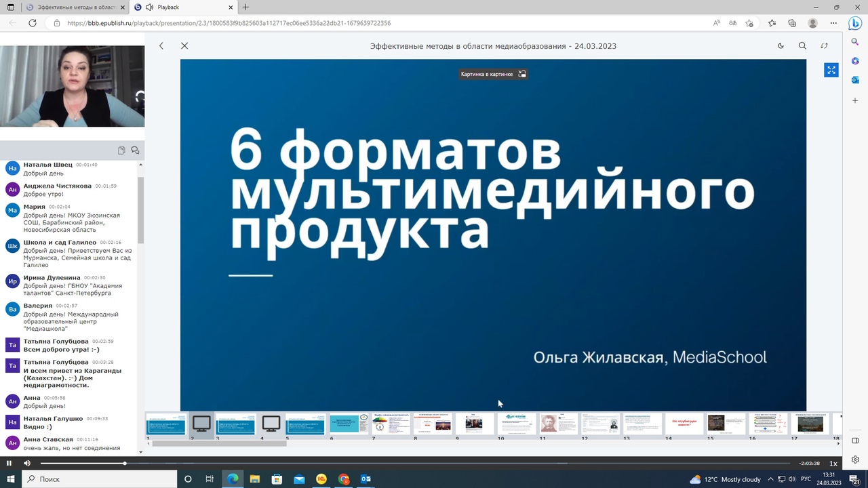Open slide 1 thumbnail
The image size is (868, 488).
click(x=166, y=424)
